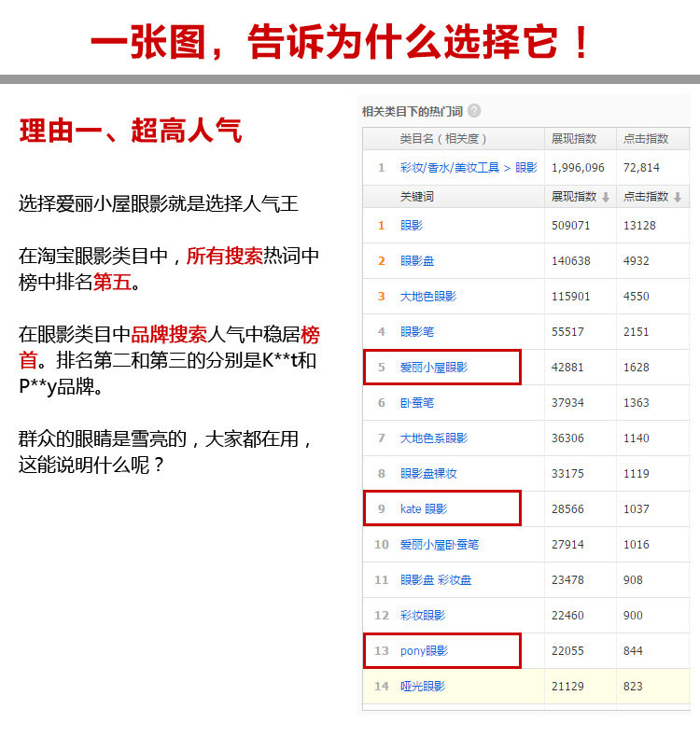Click the 类目名（相关度）column header
The height and width of the screenshot is (737, 700).
pos(442,139)
